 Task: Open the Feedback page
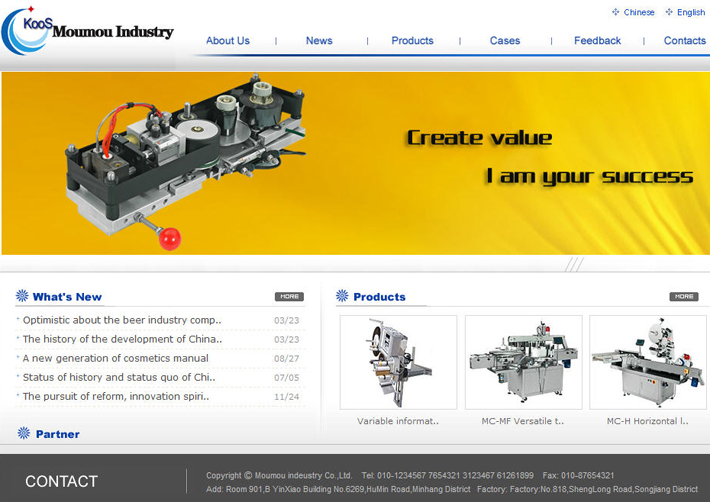597,41
